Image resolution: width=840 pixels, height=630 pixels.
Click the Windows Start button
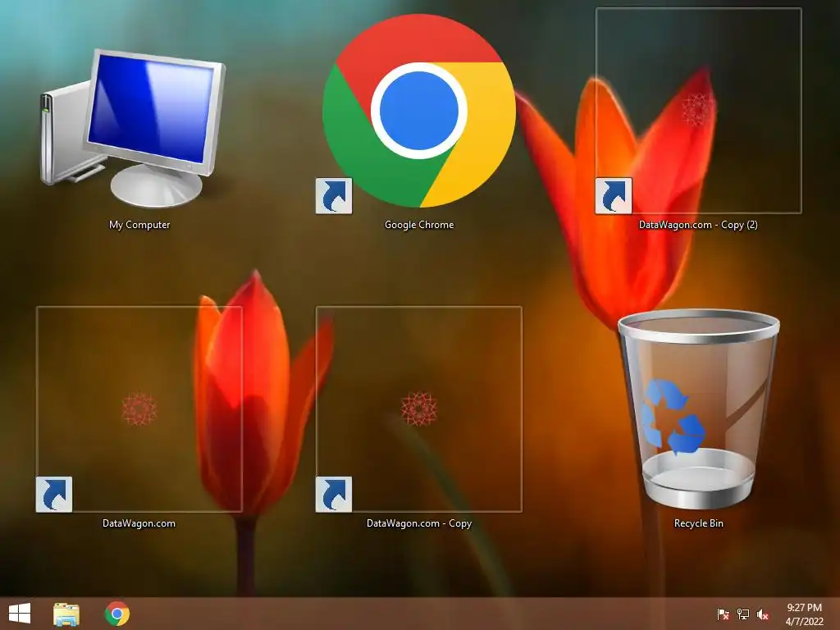20,614
